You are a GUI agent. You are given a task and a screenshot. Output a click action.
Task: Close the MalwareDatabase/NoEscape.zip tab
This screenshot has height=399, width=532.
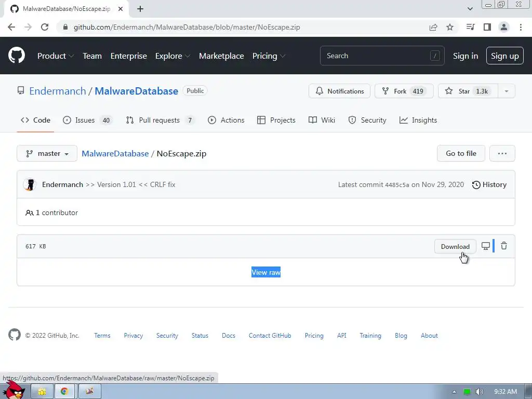point(121,9)
